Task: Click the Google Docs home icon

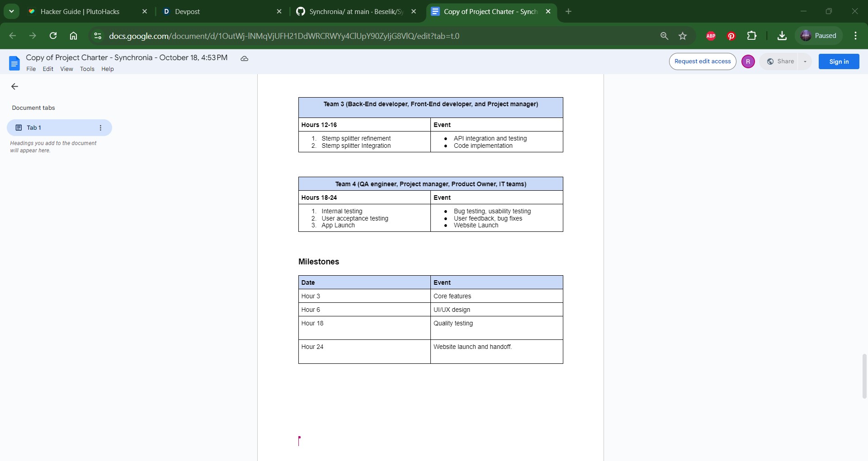Action: click(x=14, y=63)
